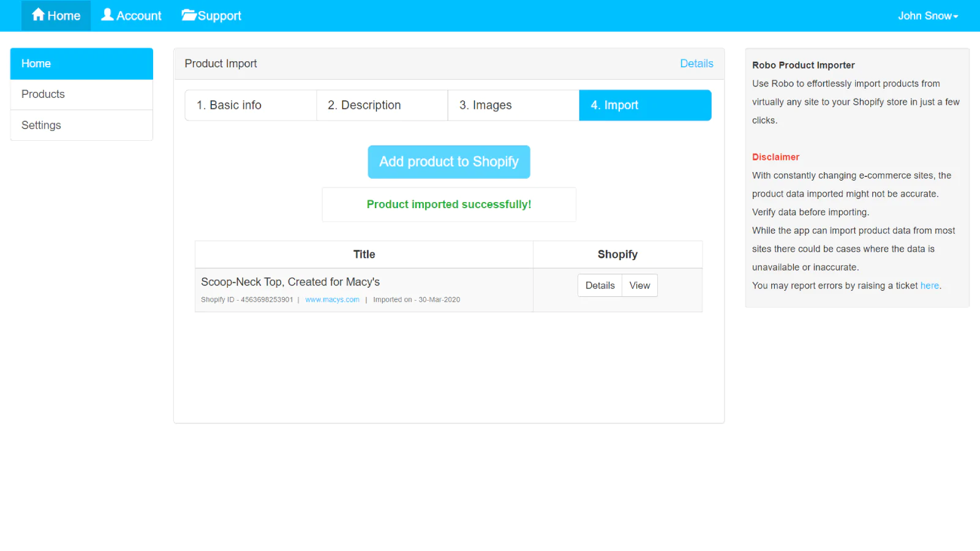The height and width of the screenshot is (551, 980).
Task: Click the Imported on - 30-Mar-2020 text
Action: click(417, 299)
